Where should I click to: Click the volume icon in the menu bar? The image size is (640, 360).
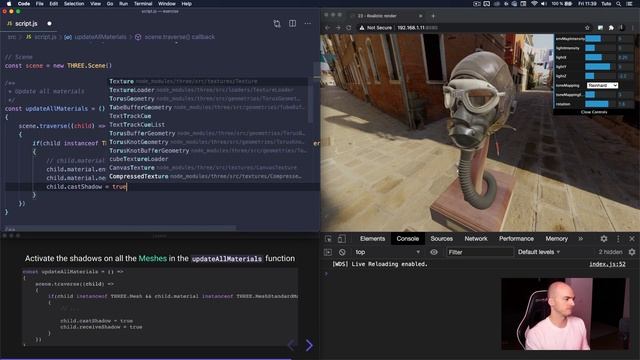click(x=544, y=4)
